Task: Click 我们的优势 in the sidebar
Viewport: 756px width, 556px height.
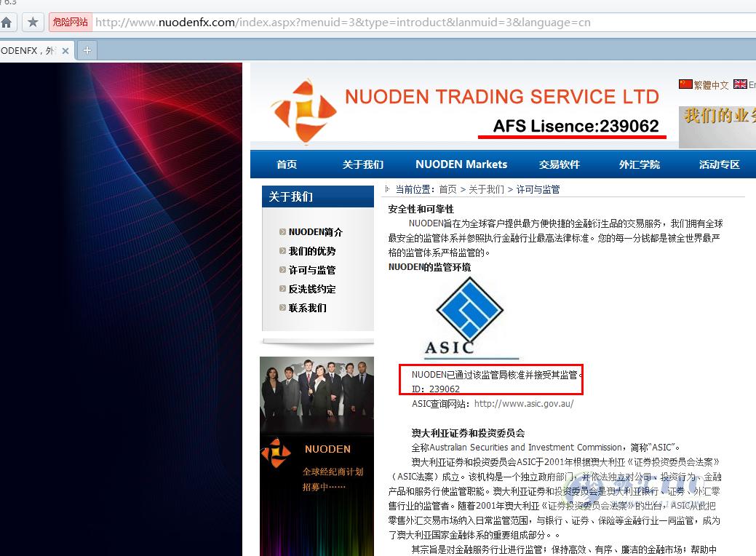Action: 312,251
